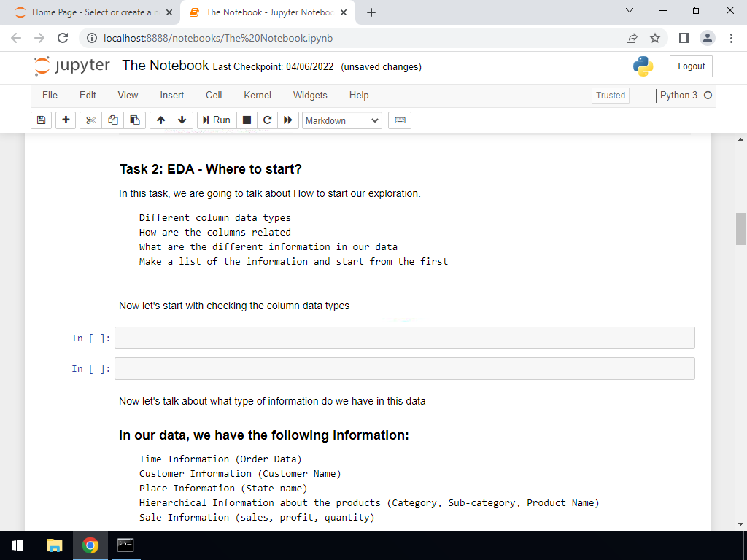Open the cell type Markdown dropdown
The height and width of the screenshot is (560, 747).
(x=342, y=120)
